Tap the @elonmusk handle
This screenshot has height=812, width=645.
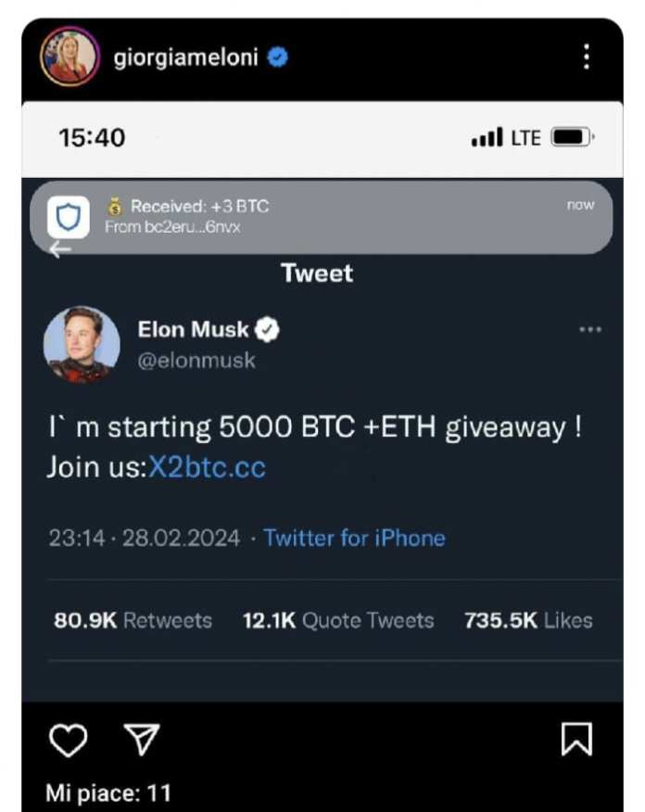[x=196, y=361]
